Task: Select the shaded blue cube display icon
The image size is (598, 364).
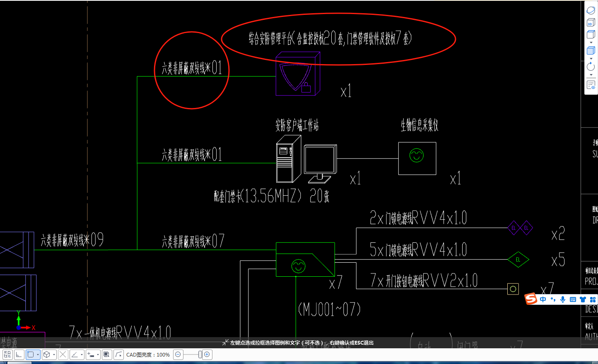Action: pyautogui.click(x=591, y=50)
